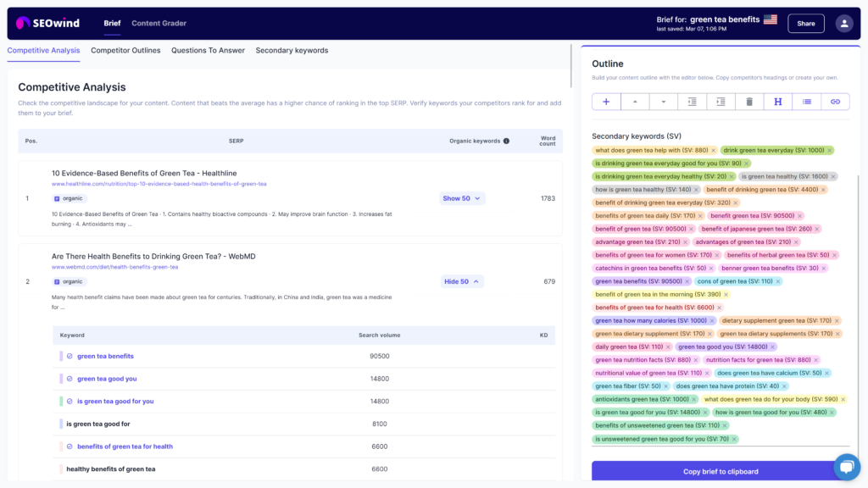This screenshot has width=868, height=488.
Task: Remove 'benefit of green tea in the morning' tag
Action: [726, 294]
